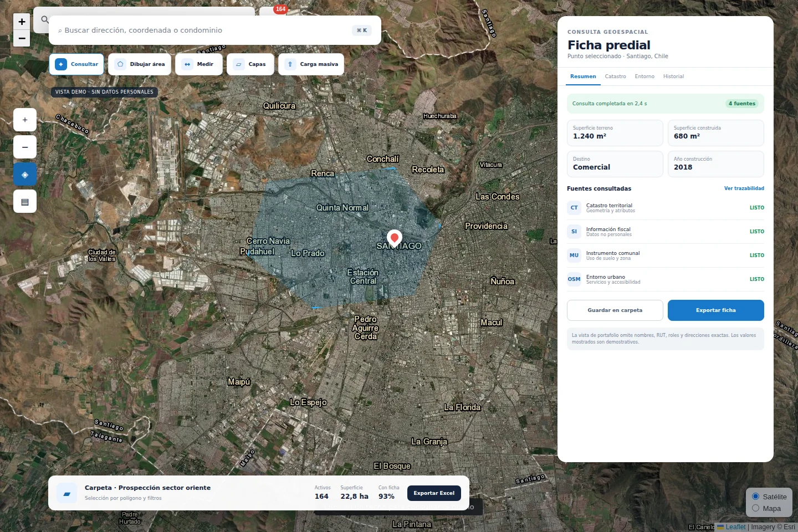Click the Ficha predial heading
Viewport: 798px width, 532px height.
click(x=609, y=45)
